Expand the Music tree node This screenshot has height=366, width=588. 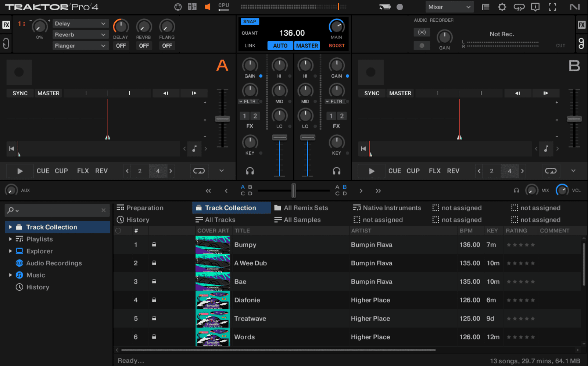10,275
